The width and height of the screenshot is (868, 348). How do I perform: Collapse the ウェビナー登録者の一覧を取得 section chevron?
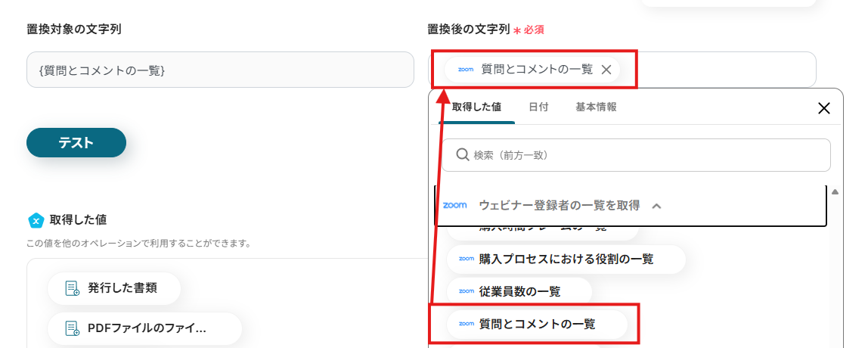[656, 206]
